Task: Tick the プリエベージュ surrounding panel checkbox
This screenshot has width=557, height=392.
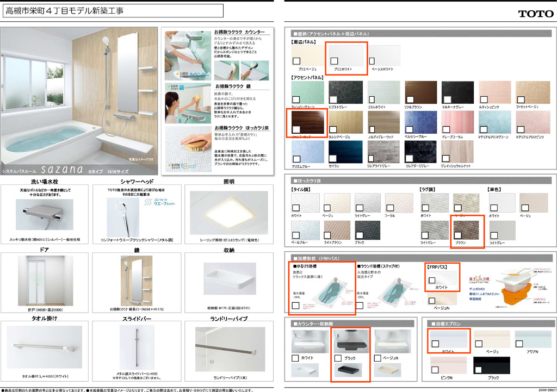Action: (296, 61)
